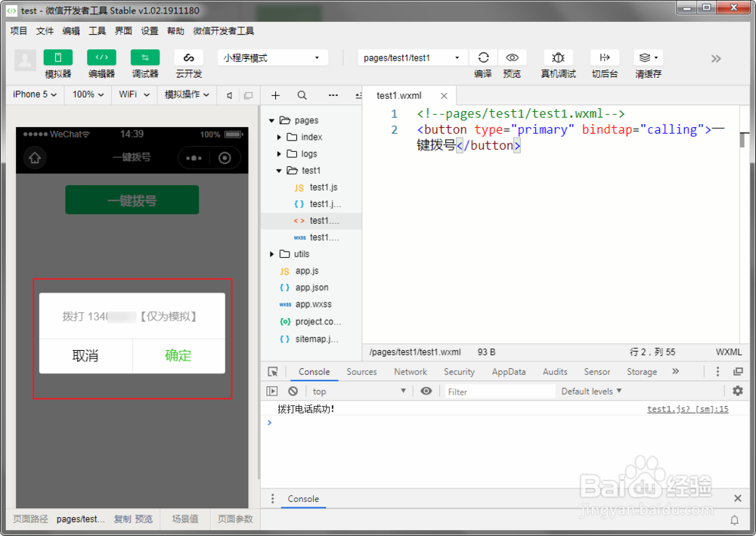
Task: Start 真机调试 remote debugging
Action: [558, 57]
